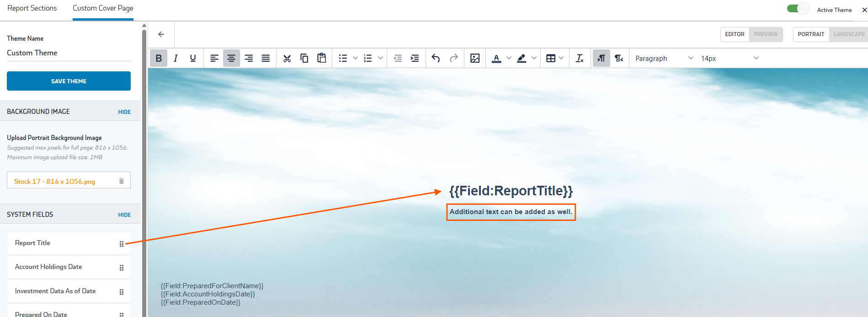Screen dimensions: 868x317
Task: Decrease indent of paragraph
Action: tap(398, 58)
